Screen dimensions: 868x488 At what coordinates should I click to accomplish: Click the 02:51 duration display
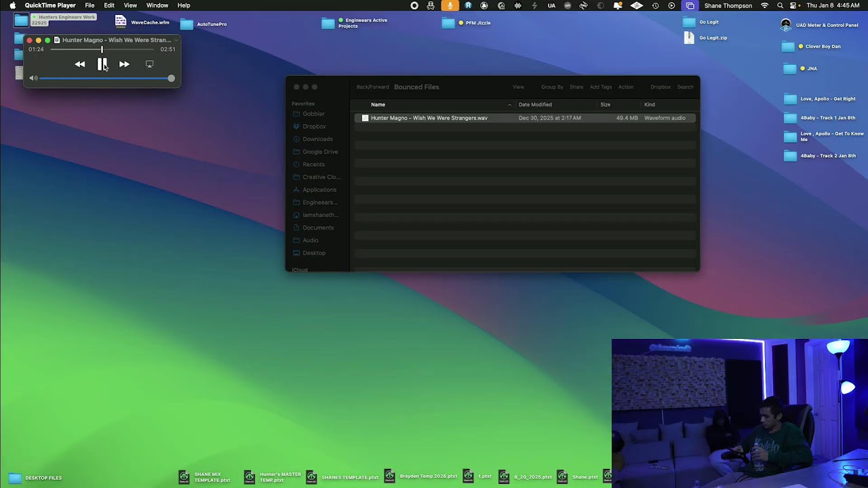[x=167, y=49]
